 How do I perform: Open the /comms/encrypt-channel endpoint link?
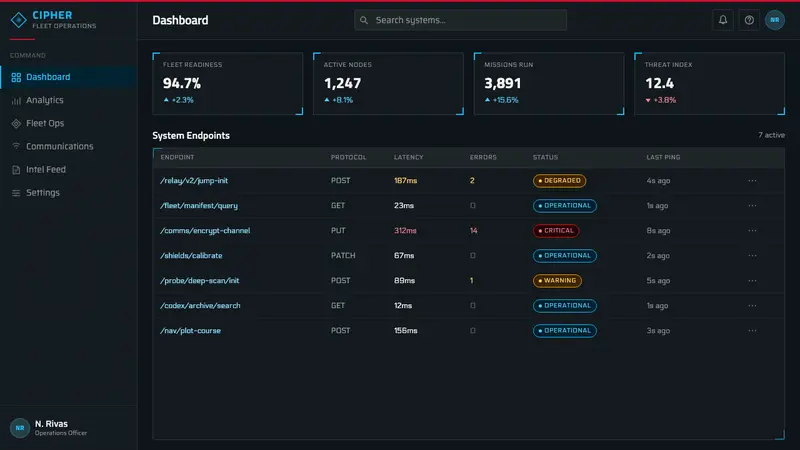tap(205, 231)
